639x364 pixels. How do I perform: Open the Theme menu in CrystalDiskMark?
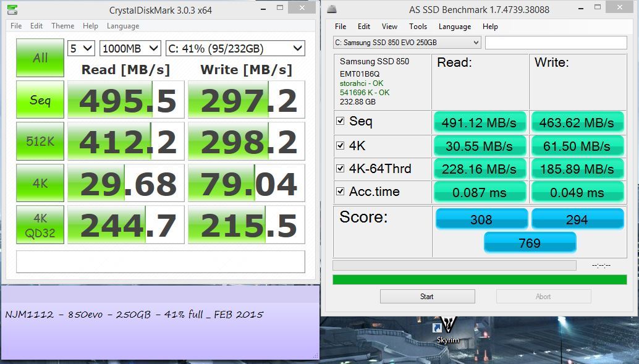tap(62, 26)
